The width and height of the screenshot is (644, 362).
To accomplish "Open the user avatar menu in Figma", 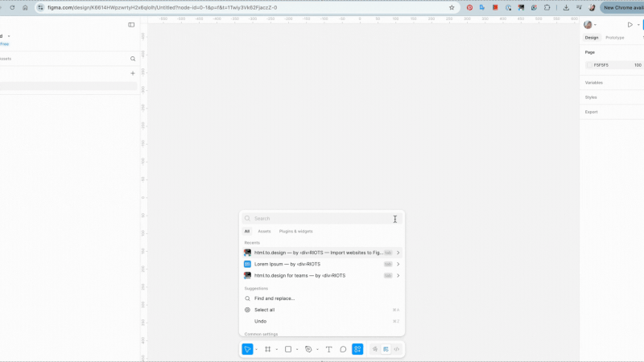I will tap(588, 25).
